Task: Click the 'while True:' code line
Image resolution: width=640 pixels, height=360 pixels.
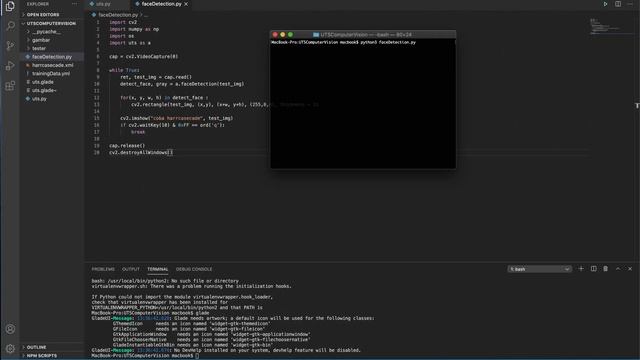Action: (x=124, y=70)
